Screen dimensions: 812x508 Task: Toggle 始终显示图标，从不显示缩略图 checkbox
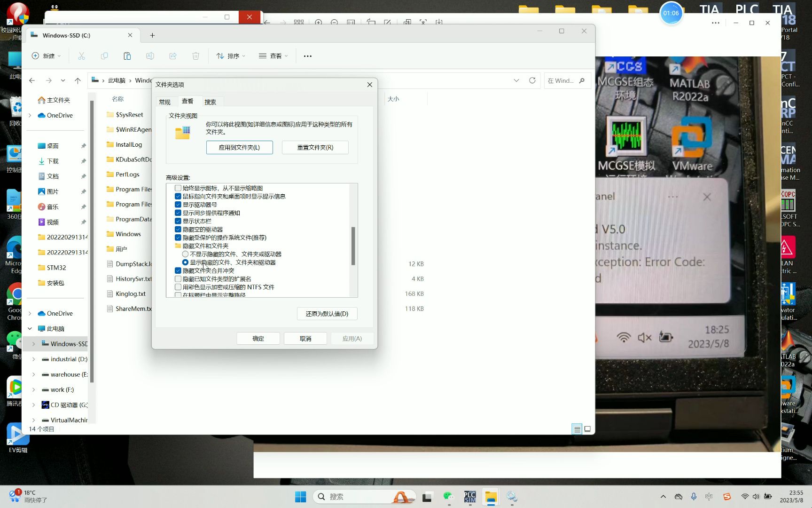click(178, 188)
